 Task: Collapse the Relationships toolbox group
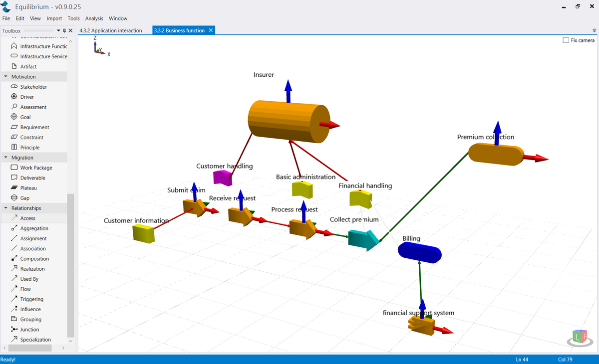pos(6,208)
